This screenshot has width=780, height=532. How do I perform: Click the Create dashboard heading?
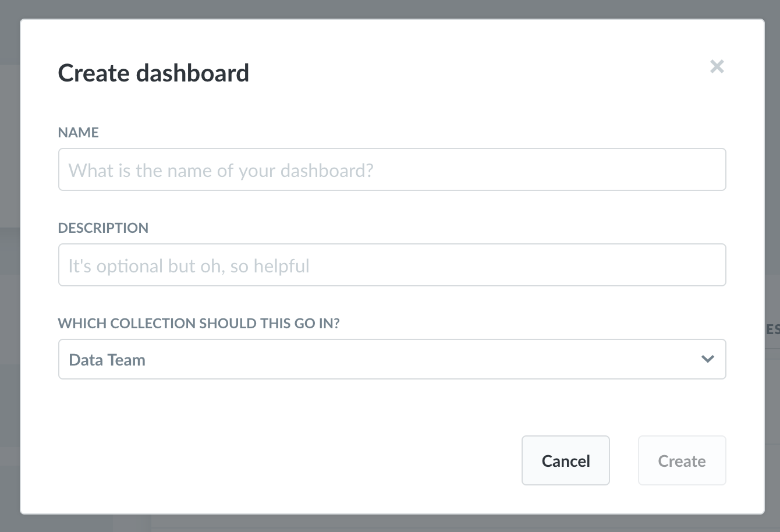tap(153, 73)
